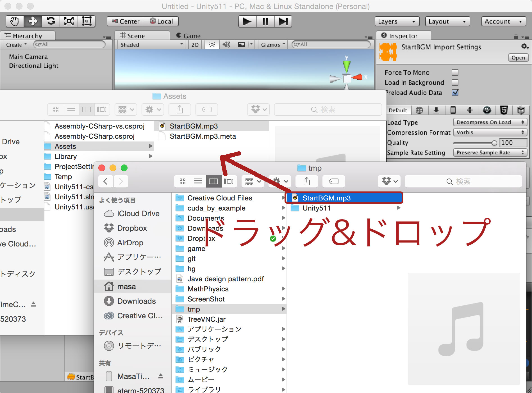Click Edit Tags icon in tmp Finder window

334,181
